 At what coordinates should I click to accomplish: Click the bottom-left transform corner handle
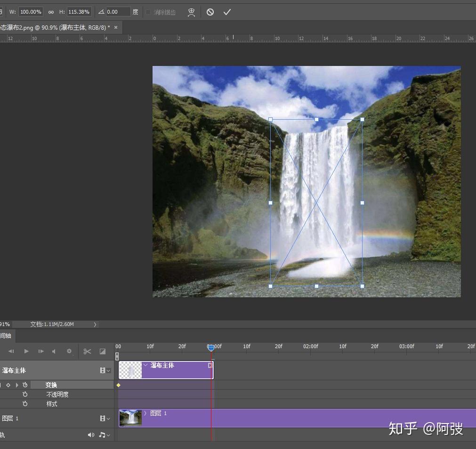tap(270, 286)
